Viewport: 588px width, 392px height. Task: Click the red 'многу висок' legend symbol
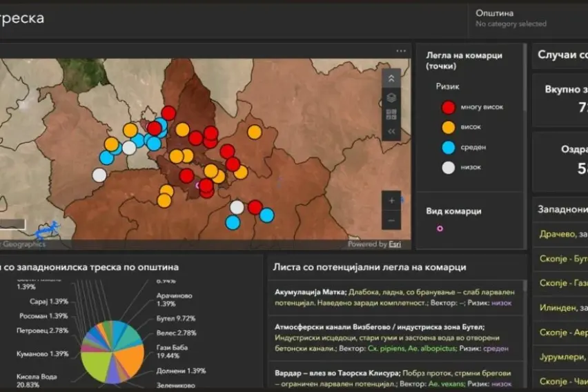448,107
